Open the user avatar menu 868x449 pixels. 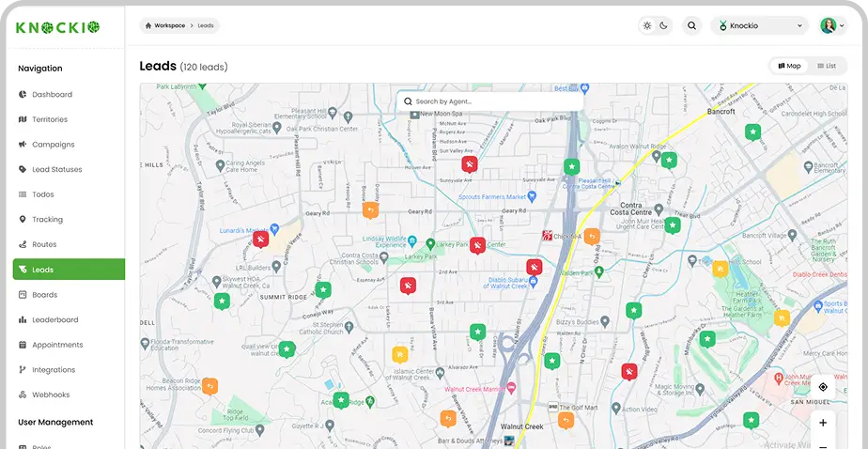pyautogui.click(x=832, y=25)
